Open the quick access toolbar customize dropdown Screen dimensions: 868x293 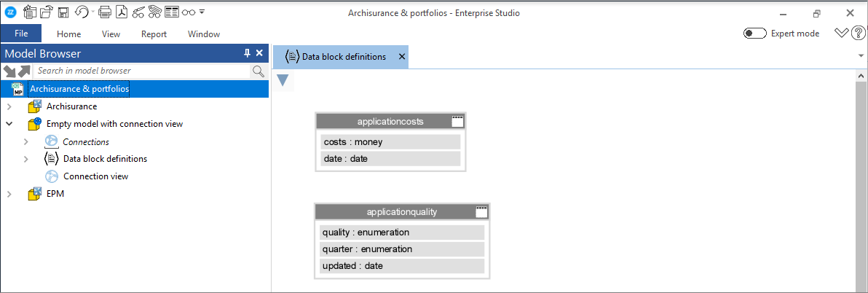pyautogui.click(x=202, y=12)
